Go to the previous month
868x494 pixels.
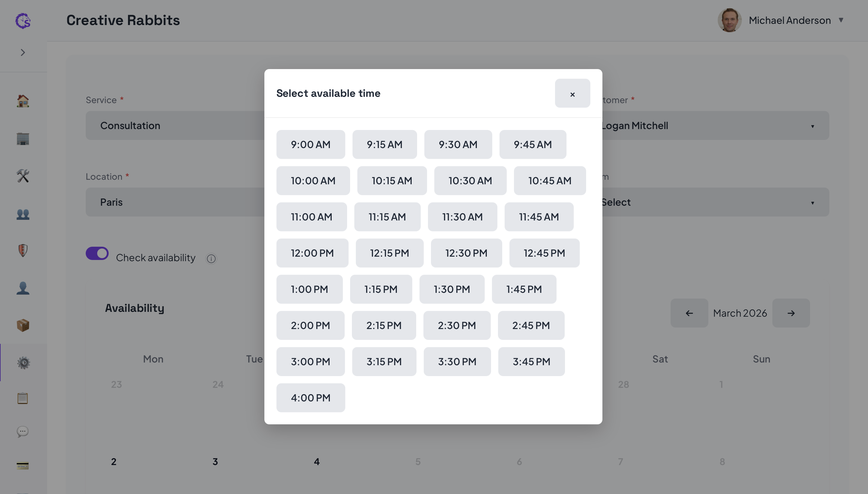689,313
